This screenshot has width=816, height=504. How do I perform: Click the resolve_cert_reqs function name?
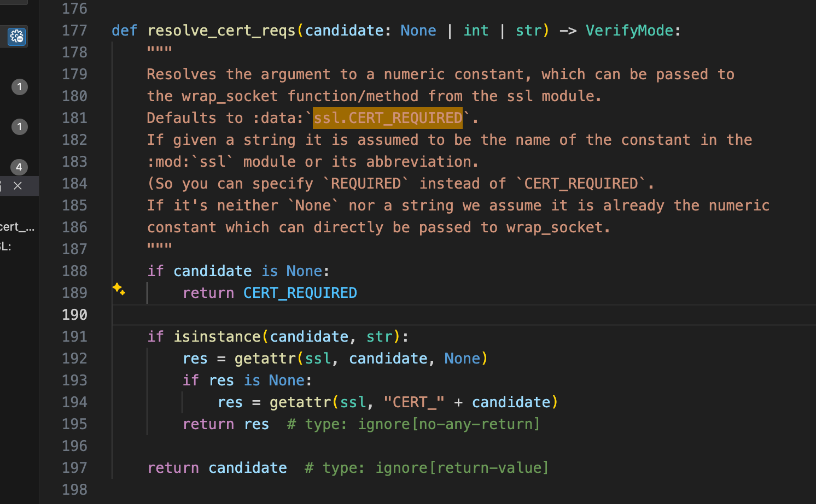(x=221, y=31)
